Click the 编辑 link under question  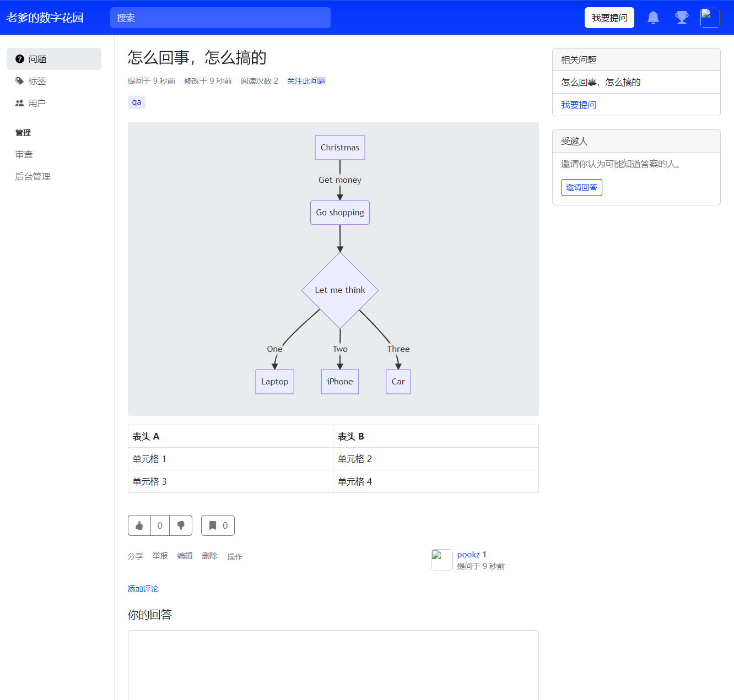tap(185, 556)
